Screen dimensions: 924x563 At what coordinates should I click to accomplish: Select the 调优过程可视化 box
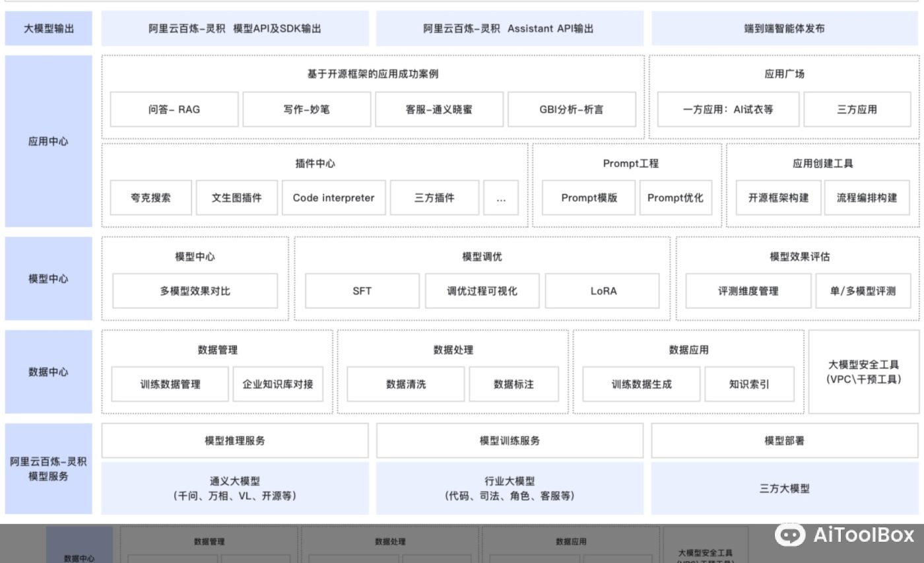[482, 291]
